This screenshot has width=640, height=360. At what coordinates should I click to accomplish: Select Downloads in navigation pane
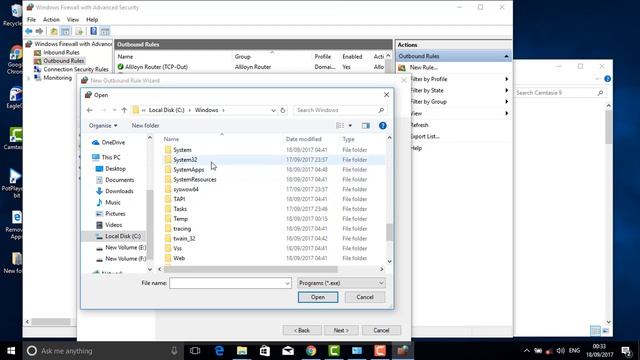click(x=119, y=191)
